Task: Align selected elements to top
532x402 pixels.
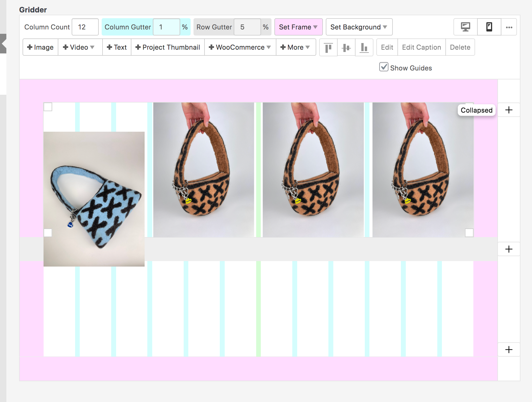Action: coord(328,47)
